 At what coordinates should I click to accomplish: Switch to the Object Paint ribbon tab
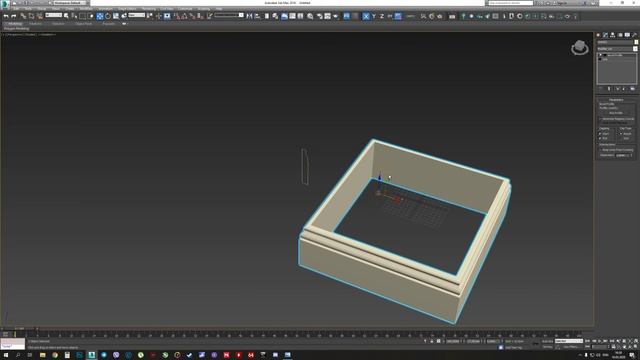coord(84,24)
